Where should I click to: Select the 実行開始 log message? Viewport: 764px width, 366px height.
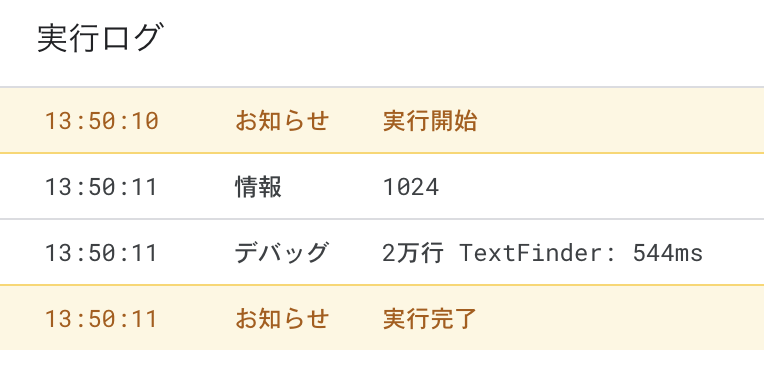430,121
